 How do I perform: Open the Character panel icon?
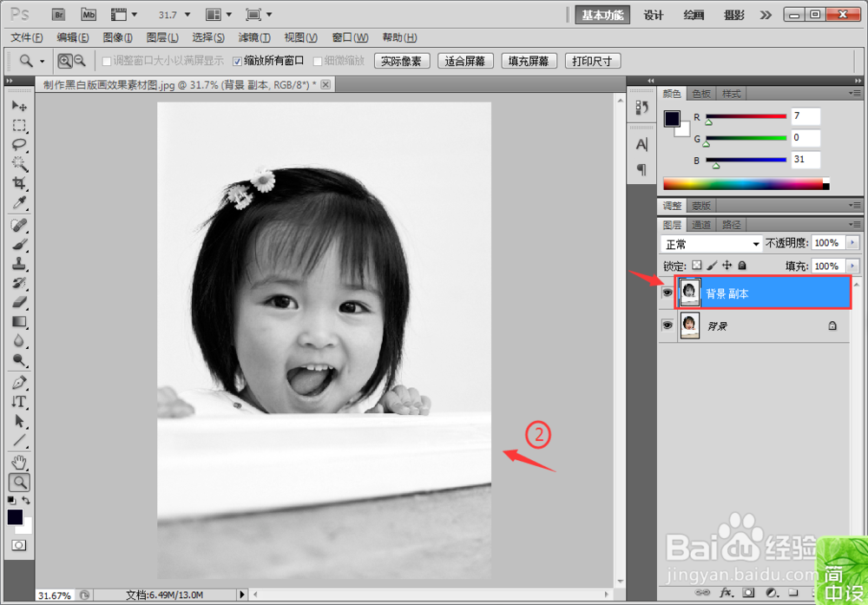click(x=641, y=145)
